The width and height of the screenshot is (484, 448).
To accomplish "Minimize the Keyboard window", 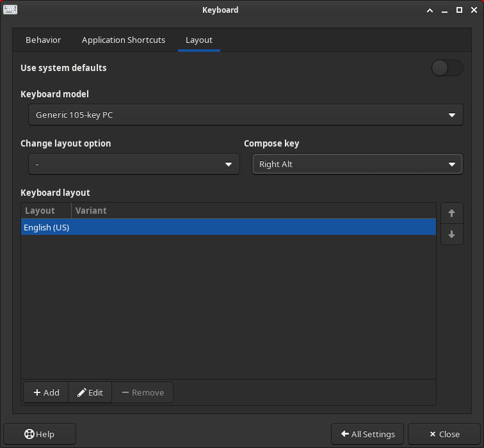I will tap(444, 10).
